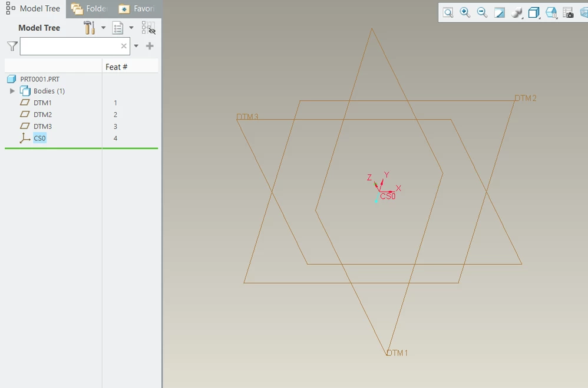Image resolution: width=588 pixels, height=388 pixels.
Task: Click the filter funnel icon
Action: tap(12, 46)
